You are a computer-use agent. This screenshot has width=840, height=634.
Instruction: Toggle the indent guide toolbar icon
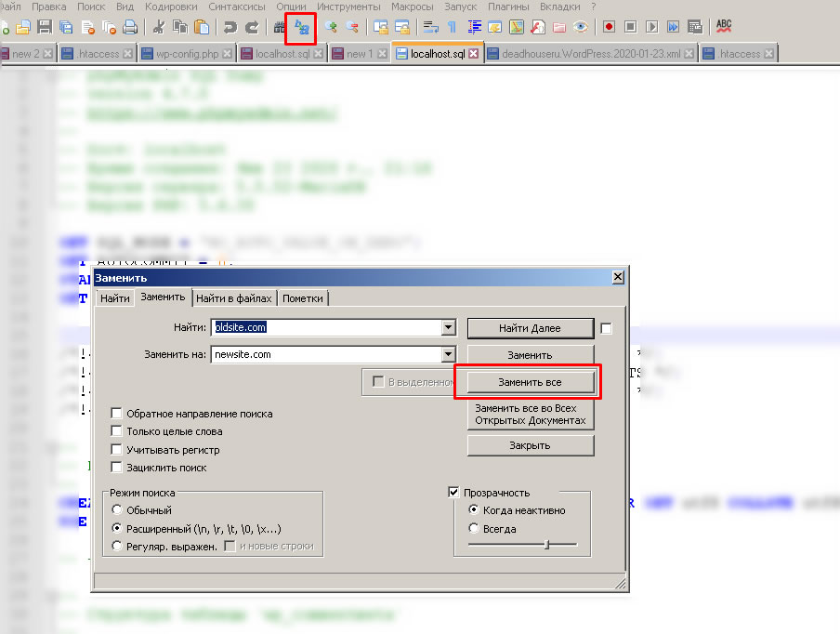(x=474, y=27)
